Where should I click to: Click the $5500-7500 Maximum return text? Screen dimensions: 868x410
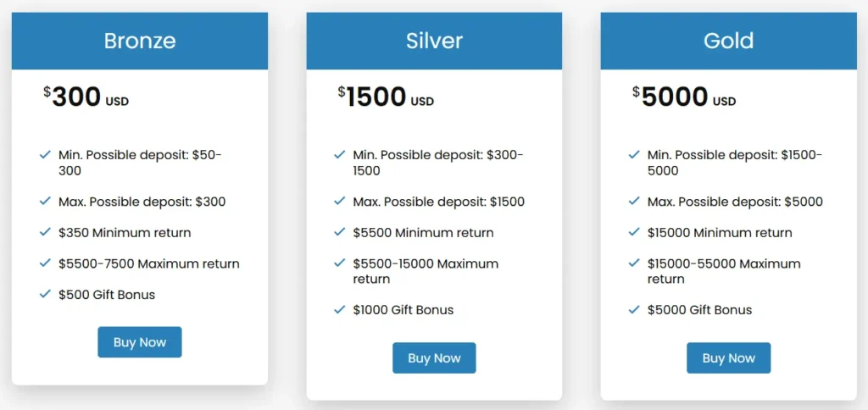(149, 263)
